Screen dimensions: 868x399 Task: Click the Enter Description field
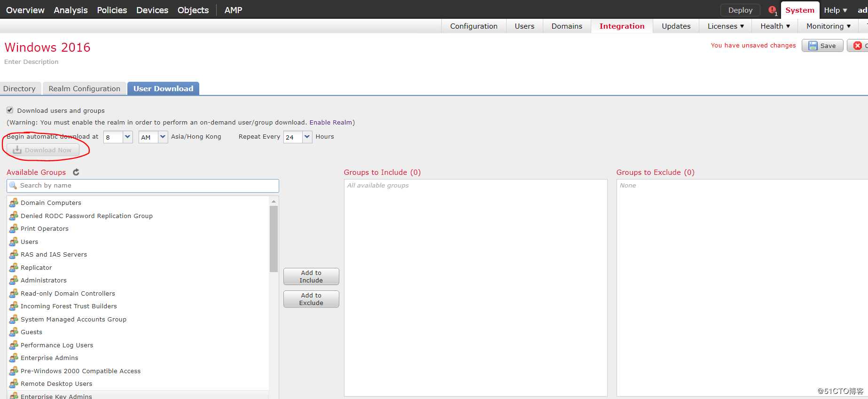31,62
